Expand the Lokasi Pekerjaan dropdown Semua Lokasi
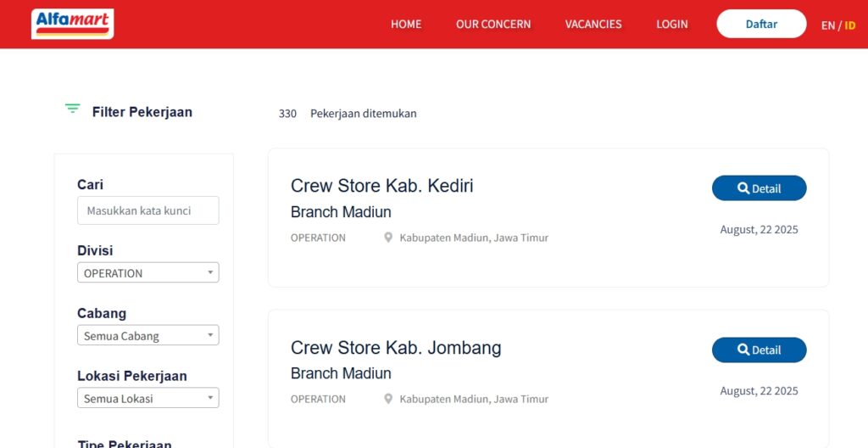 (148, 398)
